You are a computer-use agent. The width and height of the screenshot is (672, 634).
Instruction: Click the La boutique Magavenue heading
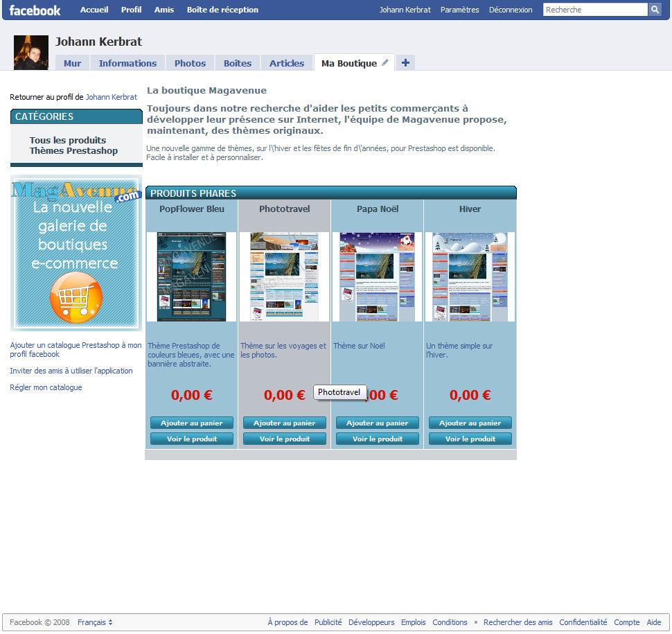tap(206, 91)
